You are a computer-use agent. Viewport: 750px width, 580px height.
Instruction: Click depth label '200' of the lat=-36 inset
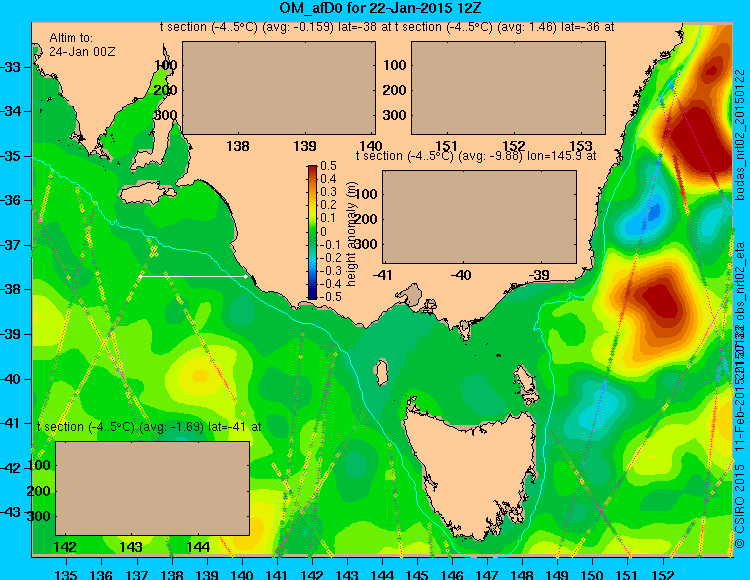(x=395, y=90)
